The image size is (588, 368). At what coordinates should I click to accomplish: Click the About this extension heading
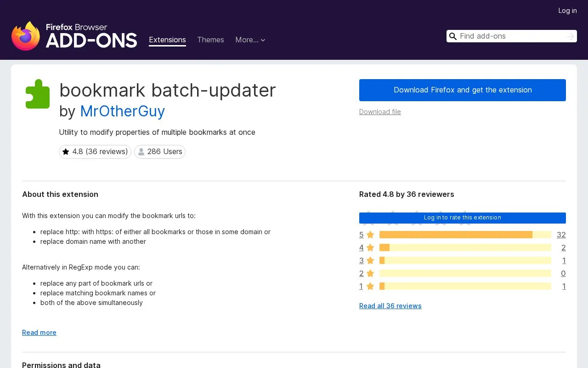(x=60, y=195)
